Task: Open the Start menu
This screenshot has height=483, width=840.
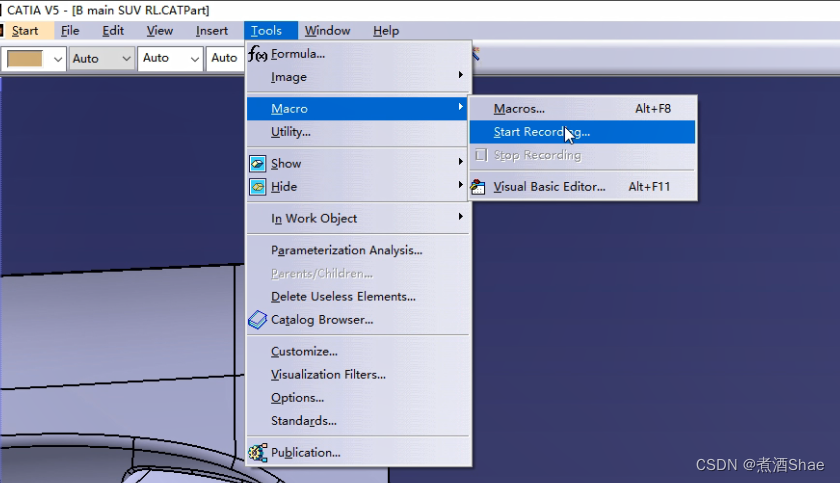Action: [x=25, y=31]
